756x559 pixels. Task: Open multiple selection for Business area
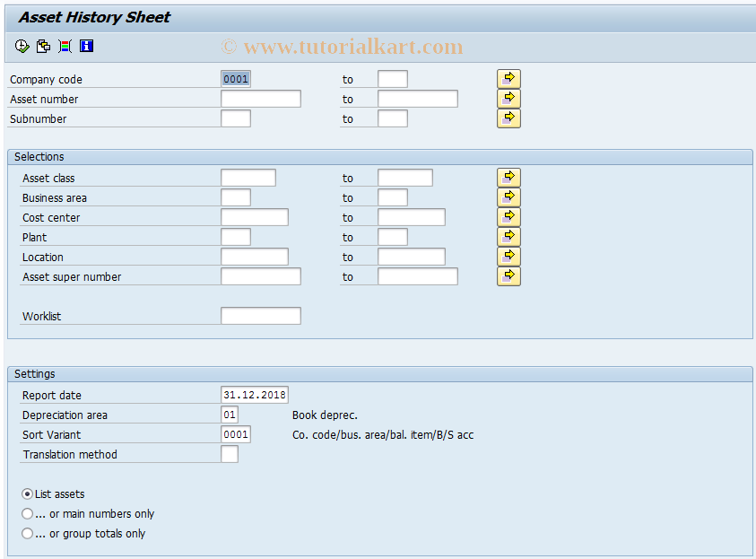508,197
